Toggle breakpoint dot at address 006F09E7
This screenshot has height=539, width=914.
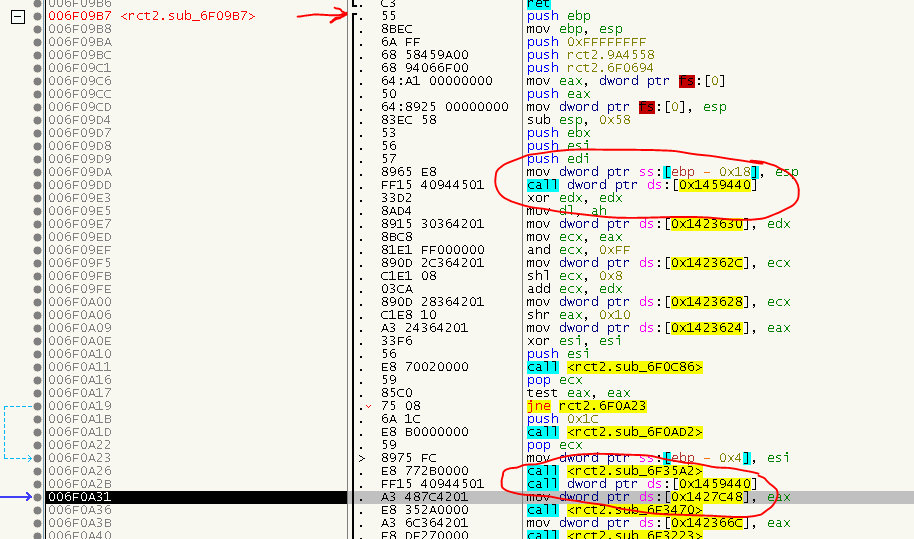tap(38, 224)
